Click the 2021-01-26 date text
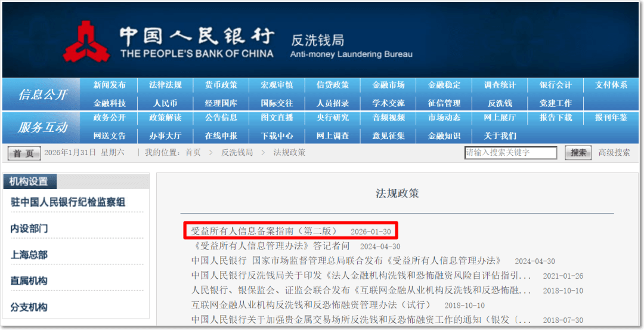The height and width of the screenshot is (330, 644). coord(563,276)
